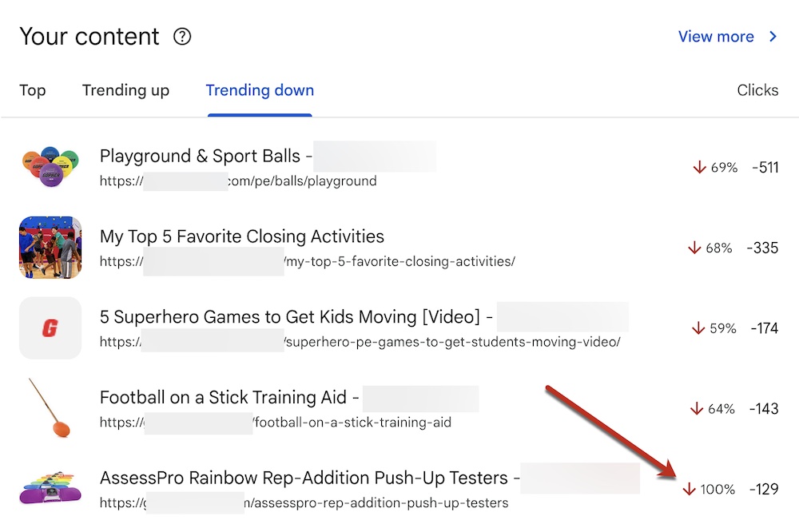Open My Top 5 Favorite Closing Activities
This screenshot has width=799, height=532.
tap(241, 236)
